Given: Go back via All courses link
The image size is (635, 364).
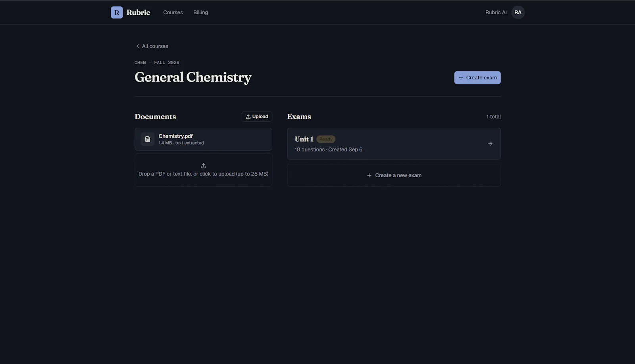Looking at the screenshot, I should (152, 46).
